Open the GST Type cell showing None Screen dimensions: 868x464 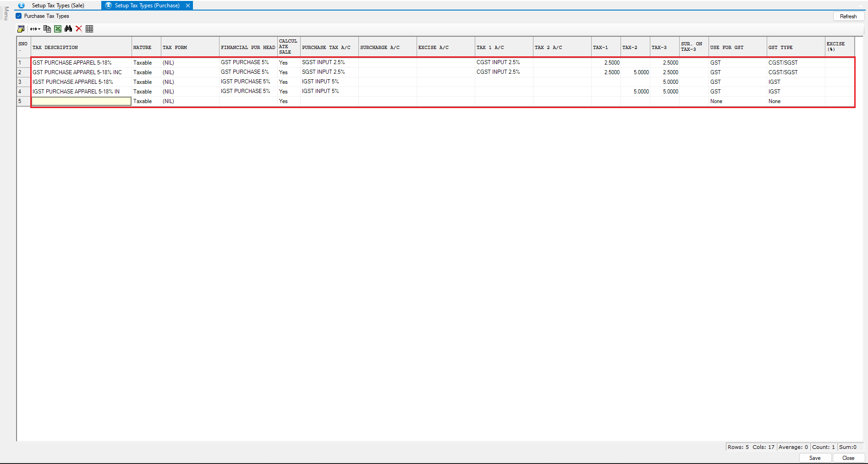click(795, 101)
